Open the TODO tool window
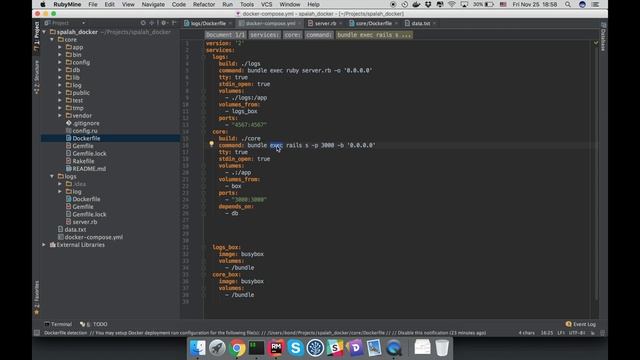Screen dimensions: 640x360 click(94, 324)
